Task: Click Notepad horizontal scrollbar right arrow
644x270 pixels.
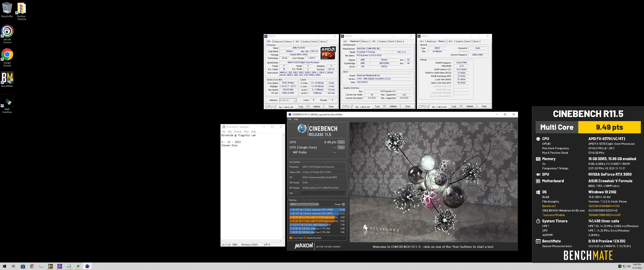Action: pos(280,241)
